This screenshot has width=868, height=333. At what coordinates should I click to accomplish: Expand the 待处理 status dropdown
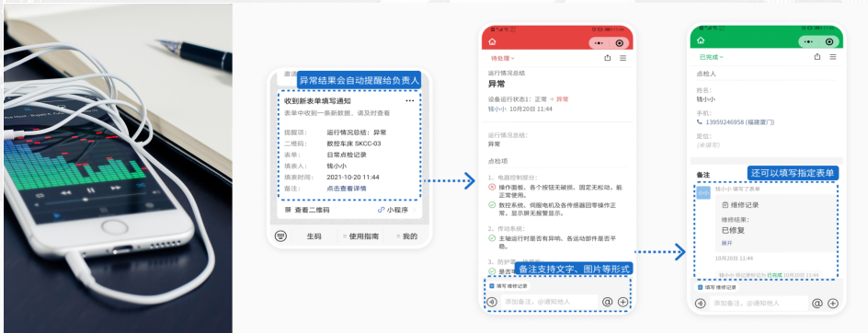pos(503,58)
